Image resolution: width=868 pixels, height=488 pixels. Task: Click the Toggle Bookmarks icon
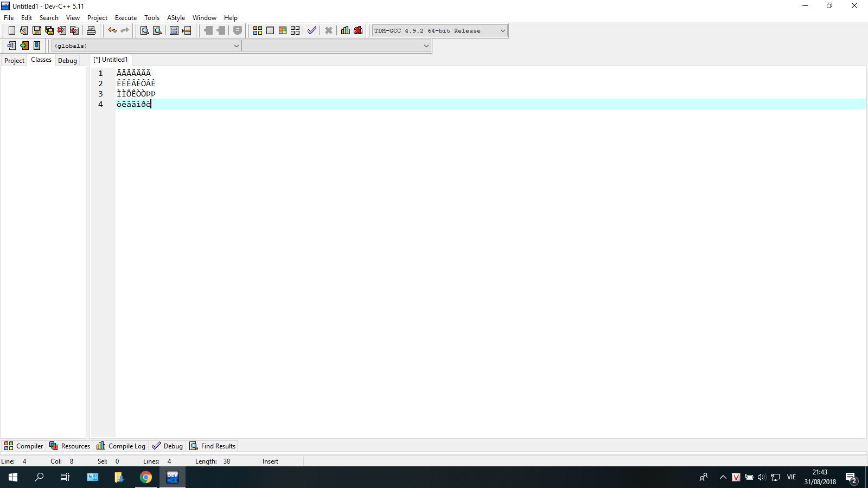(24, 46)
